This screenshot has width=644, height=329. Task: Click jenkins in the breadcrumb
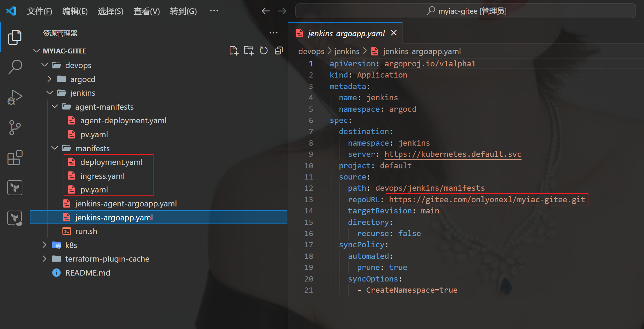coord(347,51)
